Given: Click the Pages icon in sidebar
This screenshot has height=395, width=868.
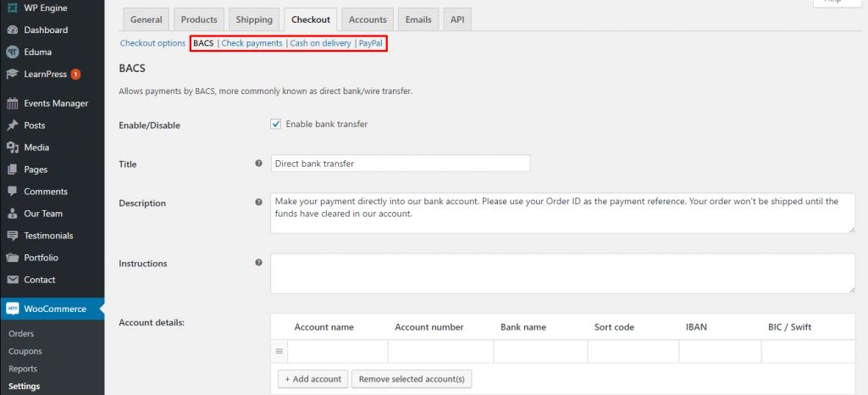Looking at the screenshot, I should coord(12,170).
